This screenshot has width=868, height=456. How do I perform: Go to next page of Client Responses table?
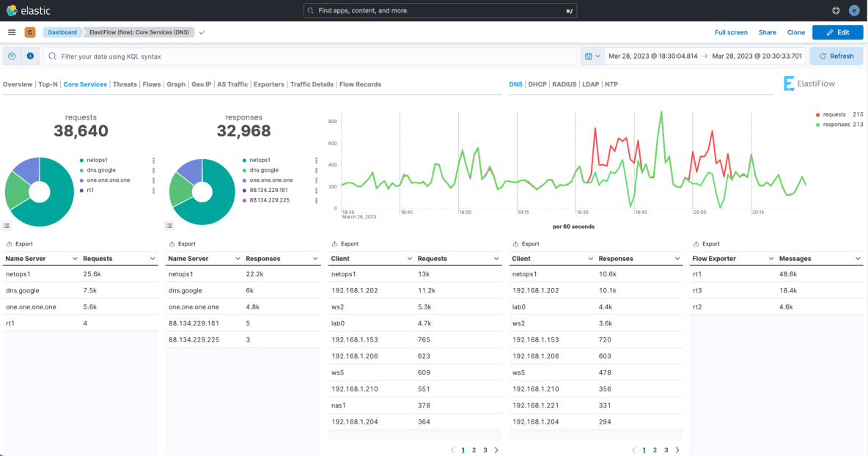click(x=677, y=450)
